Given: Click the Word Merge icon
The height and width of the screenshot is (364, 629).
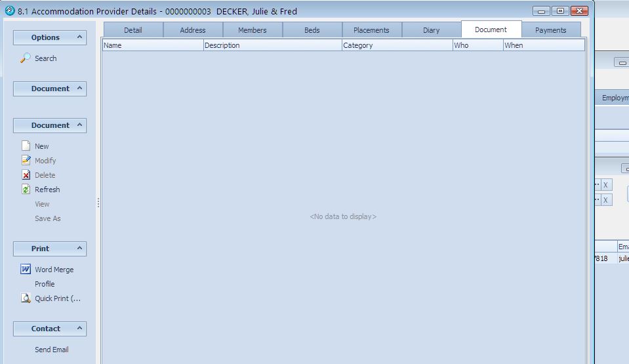Looking at the screenshot, I should coord(26,270).
